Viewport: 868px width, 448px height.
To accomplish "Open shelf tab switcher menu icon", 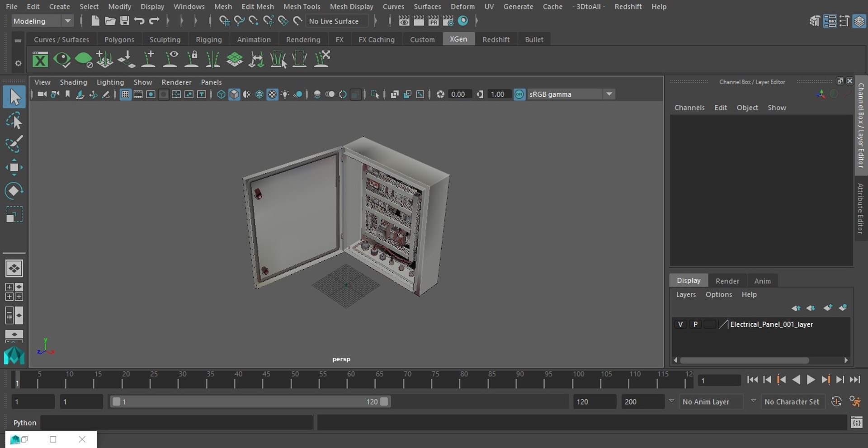I will (18, 40).
